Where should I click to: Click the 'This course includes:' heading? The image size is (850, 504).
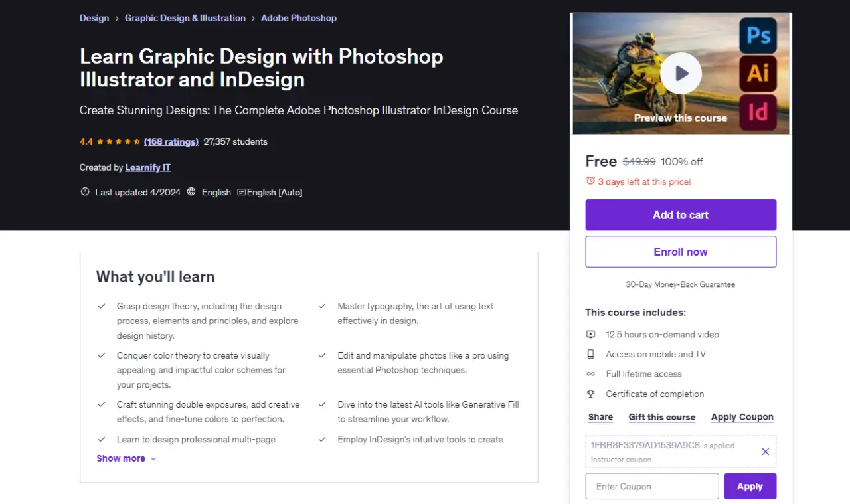(636, 312)
